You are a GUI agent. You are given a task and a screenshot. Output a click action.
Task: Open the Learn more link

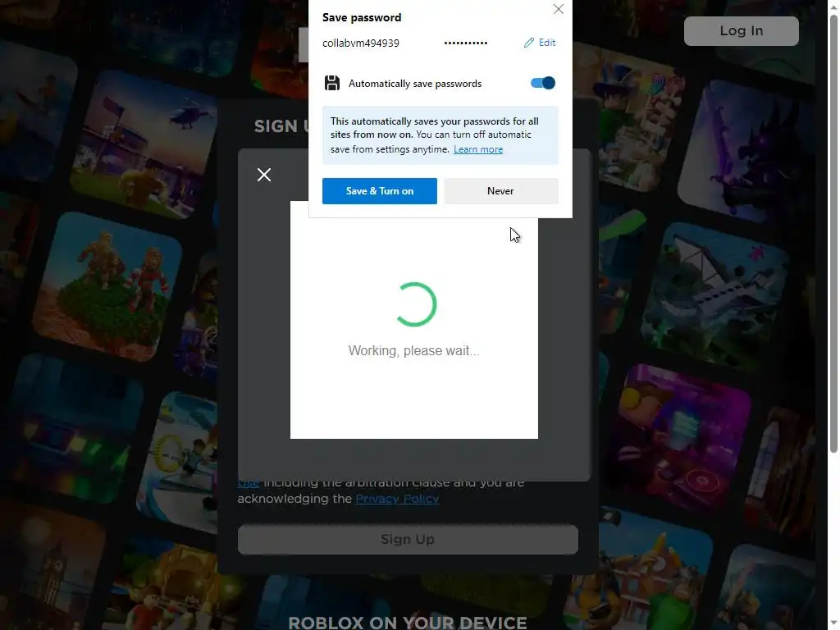coord(478,149)
